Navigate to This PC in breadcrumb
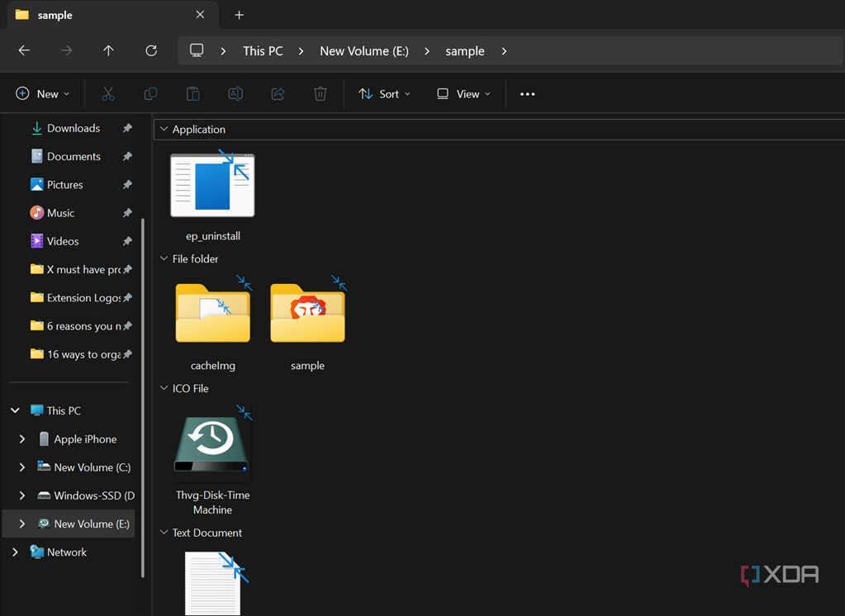The height and width of the screenshot is (616, 845). click(263, 51)
